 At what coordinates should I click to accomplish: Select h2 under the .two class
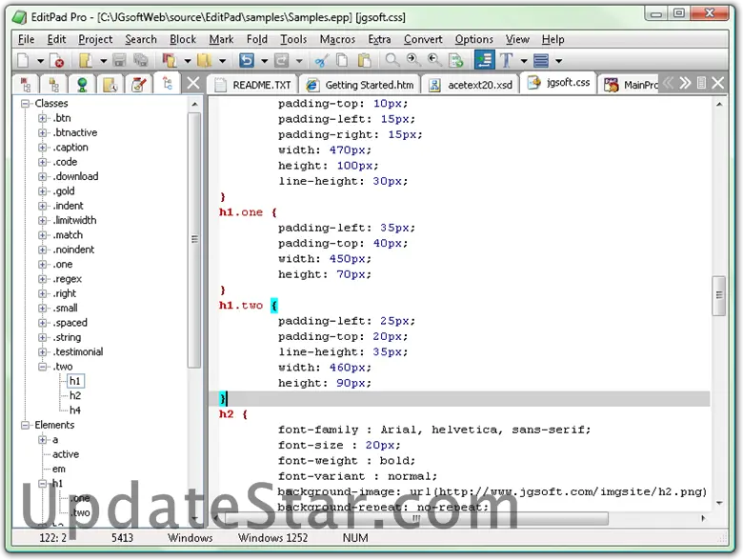(x=75, y=395)
